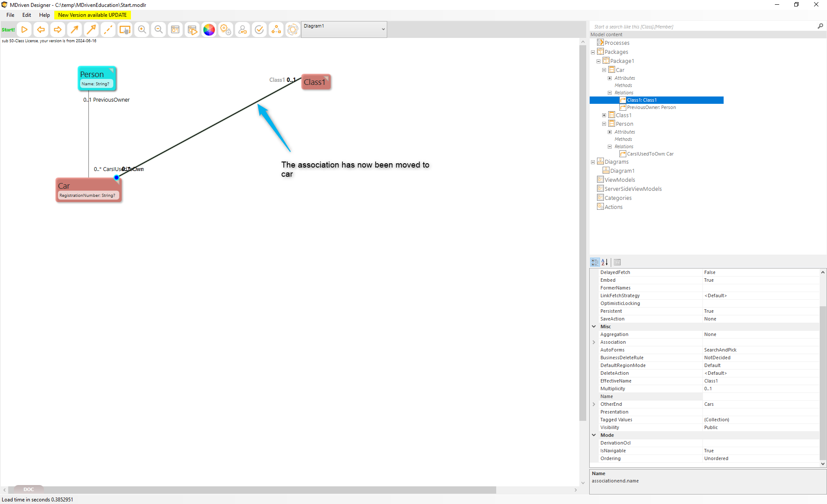Open the Diagram1 dropdown selector
This screenshot has height=504, width=827.
(344, 29)
